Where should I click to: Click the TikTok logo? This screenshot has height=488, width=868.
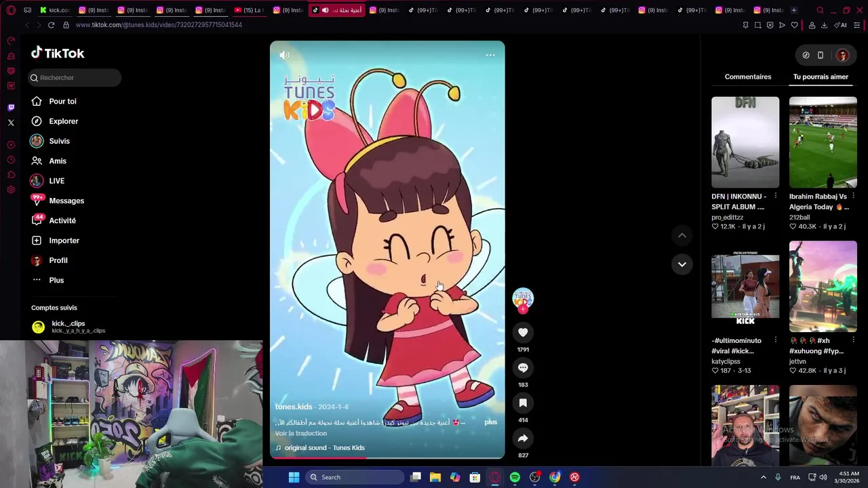(x=58, y=53)
